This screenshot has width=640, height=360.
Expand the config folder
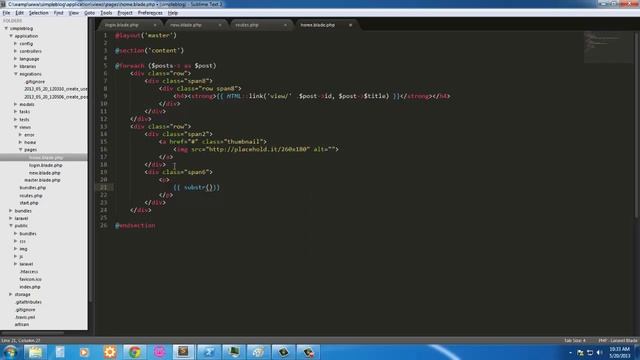coord(16,44)
